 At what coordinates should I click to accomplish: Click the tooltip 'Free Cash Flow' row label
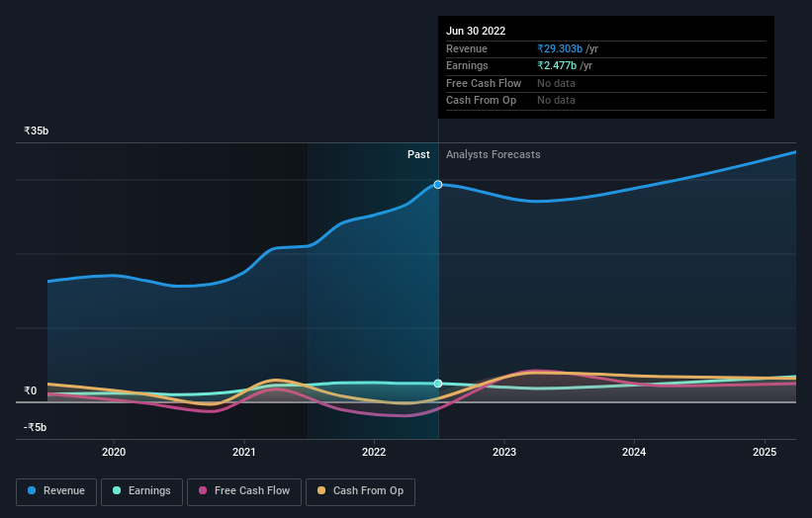pos(484,83)
